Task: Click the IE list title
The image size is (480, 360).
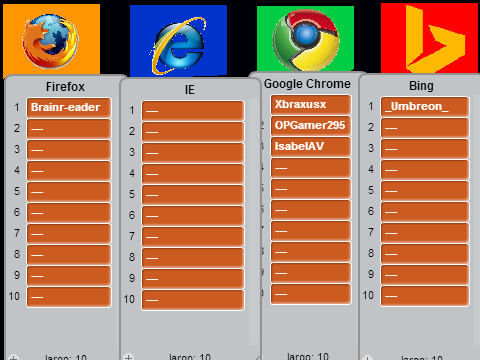Action: tap(190, 90)
